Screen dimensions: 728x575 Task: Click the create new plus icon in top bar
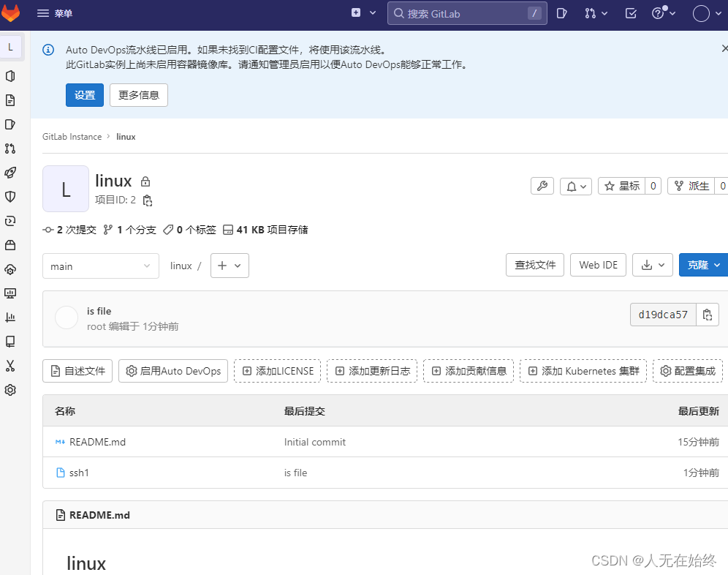[356, 13]
